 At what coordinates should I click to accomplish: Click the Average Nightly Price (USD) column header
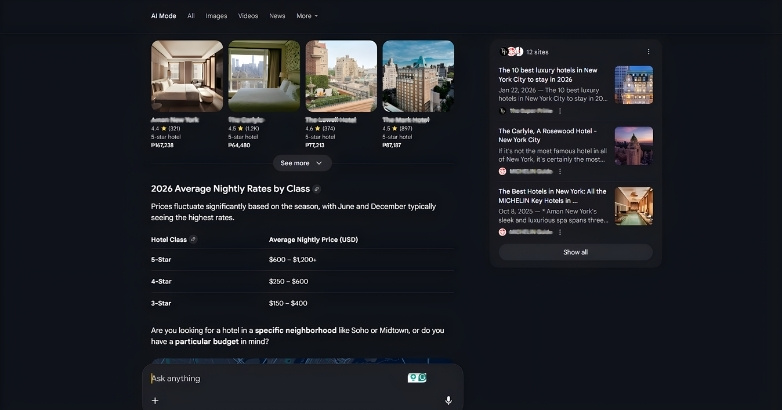point(313,239)
